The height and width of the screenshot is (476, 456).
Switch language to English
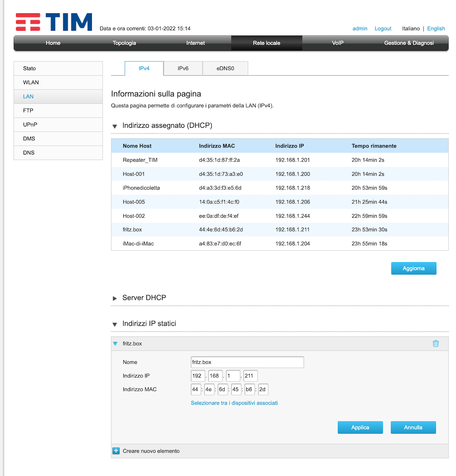pos(436,28)
